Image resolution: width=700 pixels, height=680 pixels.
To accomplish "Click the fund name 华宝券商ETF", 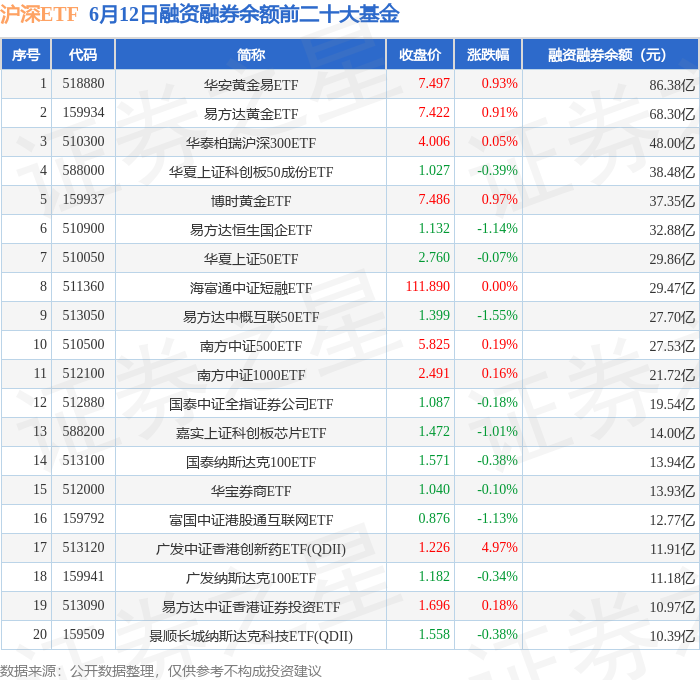I will [251, 491].
